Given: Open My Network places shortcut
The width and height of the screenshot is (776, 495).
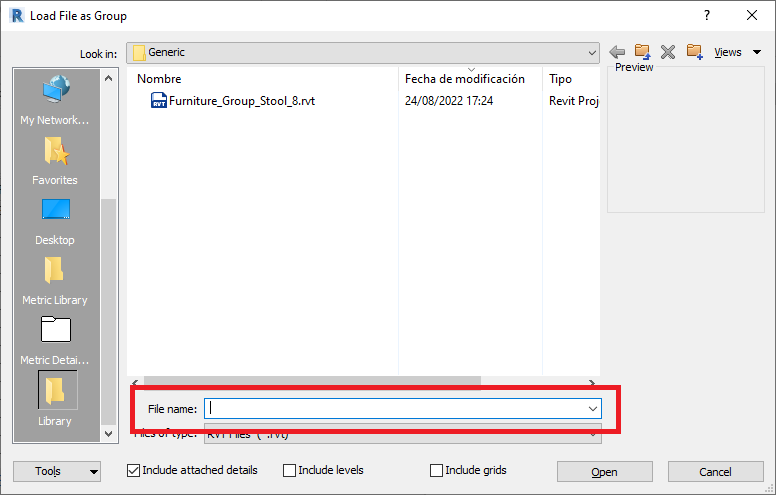Looking at the screenshot, I should [x=55, y=100].
